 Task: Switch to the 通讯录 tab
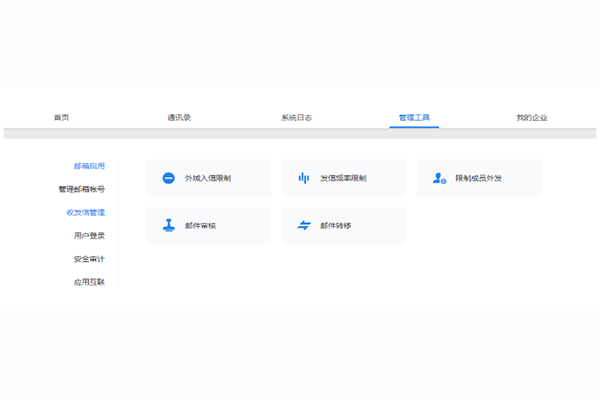179,117
